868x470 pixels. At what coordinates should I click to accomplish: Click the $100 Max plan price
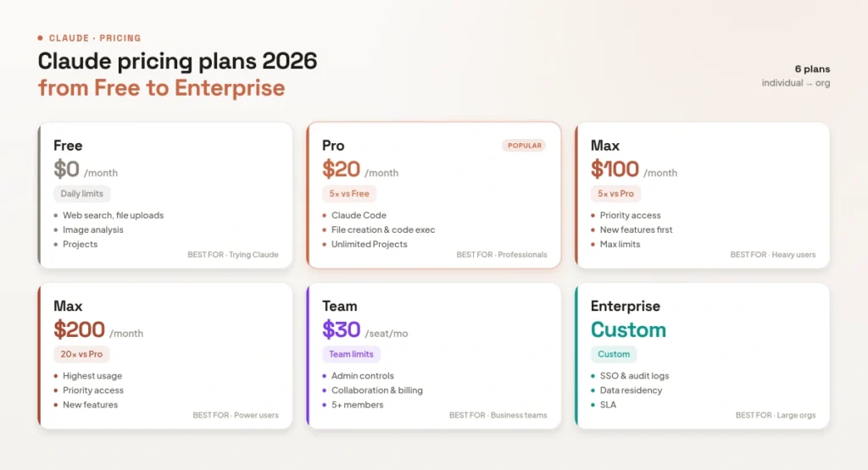click(x=615, y=169)
